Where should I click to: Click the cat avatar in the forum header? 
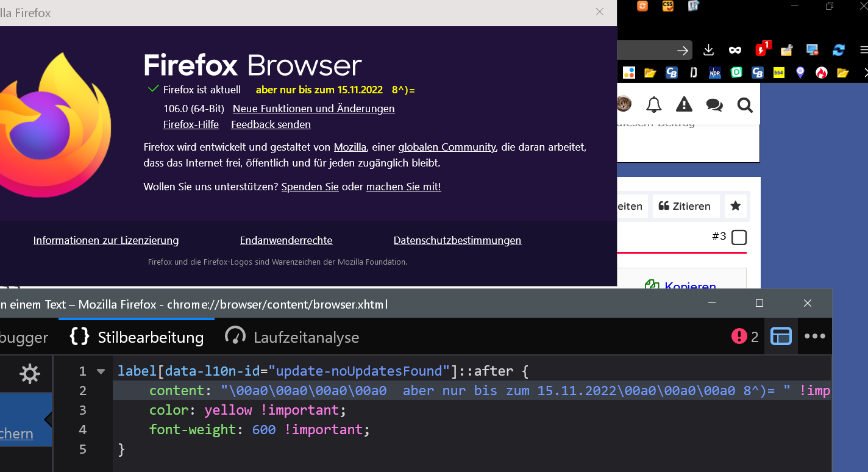tap(624, 104)
